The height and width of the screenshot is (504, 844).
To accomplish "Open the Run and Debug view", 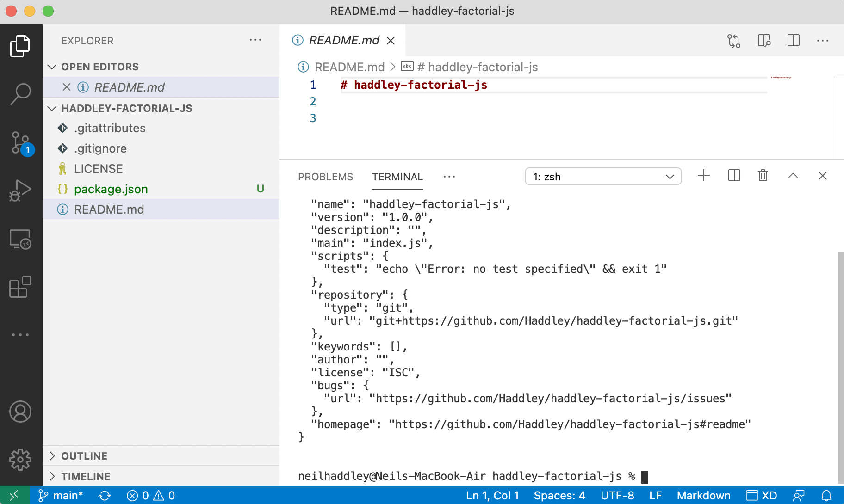I will [20, 191].
